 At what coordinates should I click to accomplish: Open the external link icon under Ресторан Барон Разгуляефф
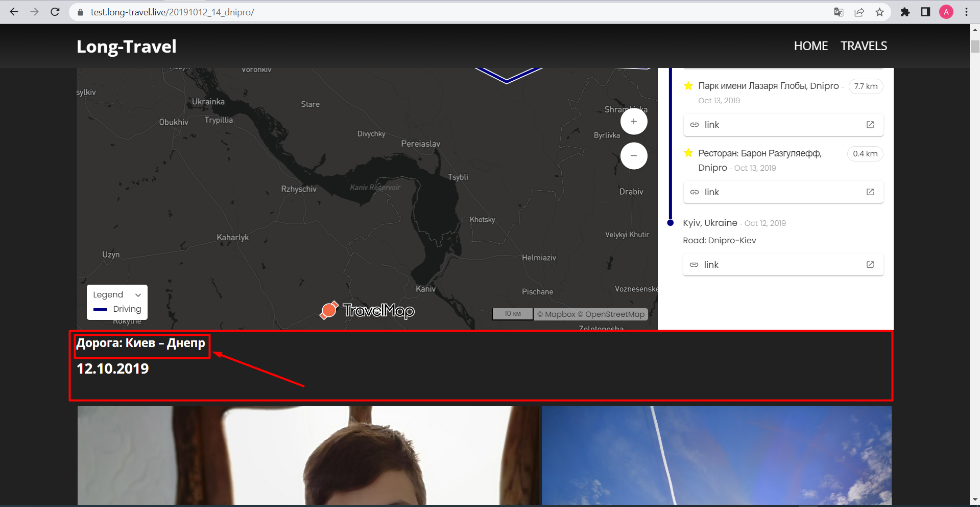(x=870, y=192)
